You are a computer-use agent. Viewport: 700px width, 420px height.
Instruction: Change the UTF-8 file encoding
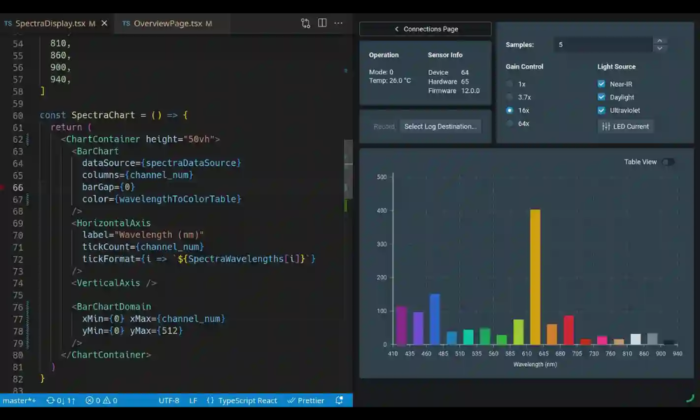coord(169,400)
